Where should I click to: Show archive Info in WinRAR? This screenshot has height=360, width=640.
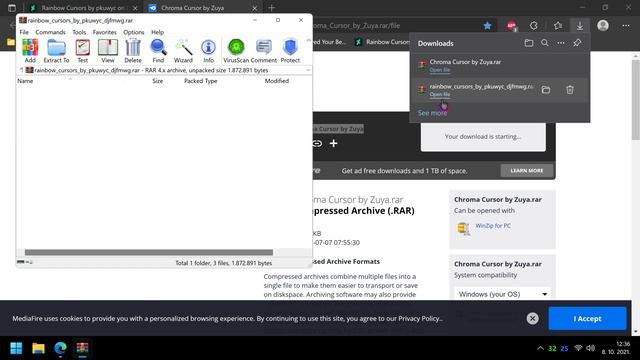(x=208, y=51)
